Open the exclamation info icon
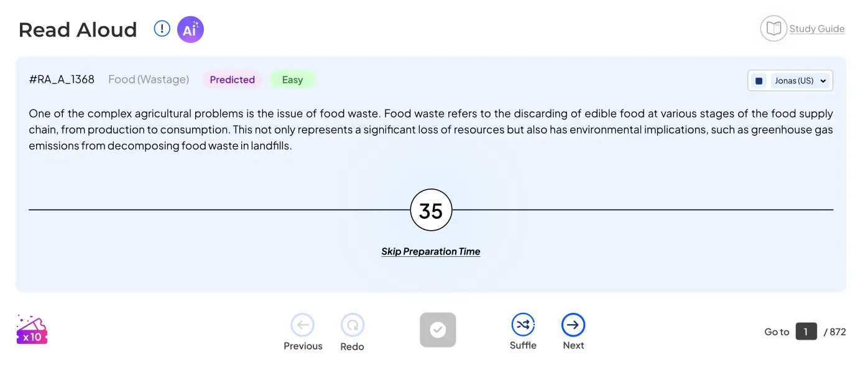 [x=162, y=28]
